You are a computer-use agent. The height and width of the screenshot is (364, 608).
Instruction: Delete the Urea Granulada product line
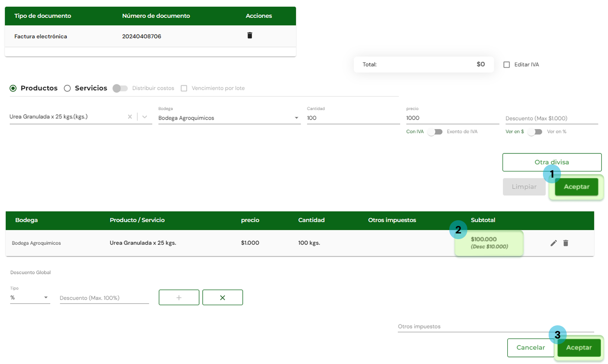pyautogui.click(x=566, y=243)
